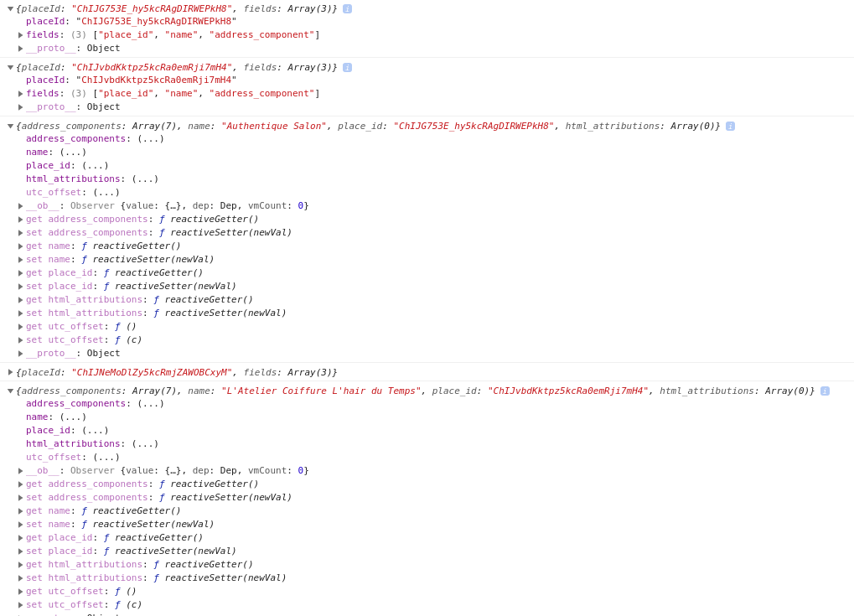Click info icon on the ChIJvbdKktpz placeId entry
Viewport: 854px width, 616px height.
[x=347, y=67]
